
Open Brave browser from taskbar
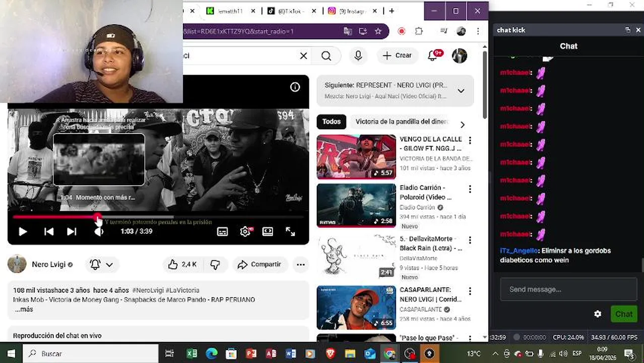330,353
